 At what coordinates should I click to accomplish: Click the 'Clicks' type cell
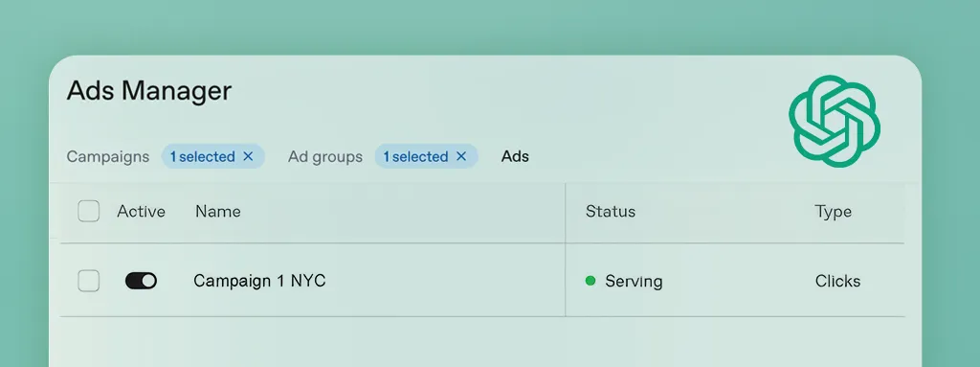[x=837, y=281]
